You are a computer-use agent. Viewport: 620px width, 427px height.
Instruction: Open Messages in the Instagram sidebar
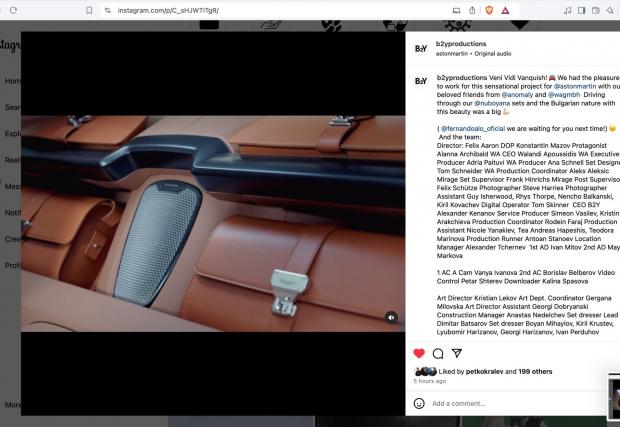click(13, 186)
